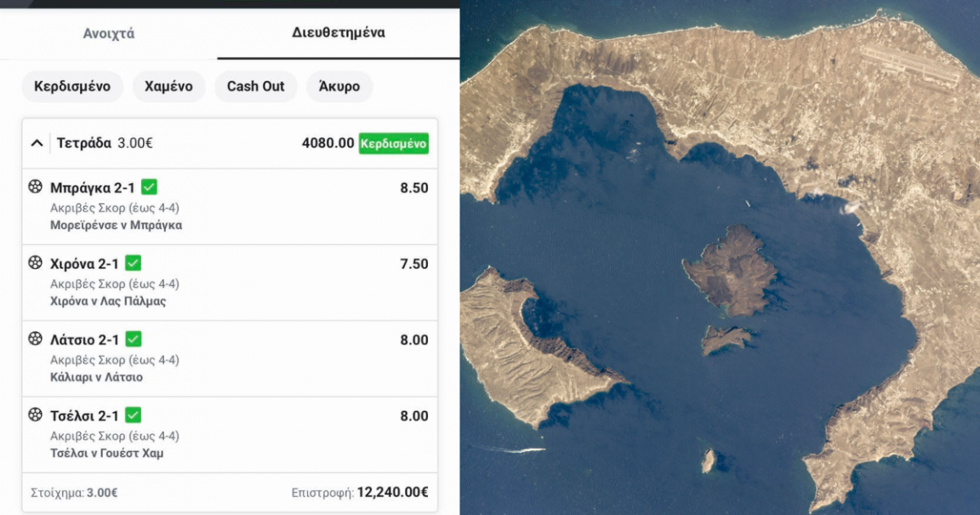Image resolution: width=980 pixels, height=515 pixels.
Task: Open the Μορεϊρένσε ν Μπράγκα match
Action: click(x=116, y=226)
